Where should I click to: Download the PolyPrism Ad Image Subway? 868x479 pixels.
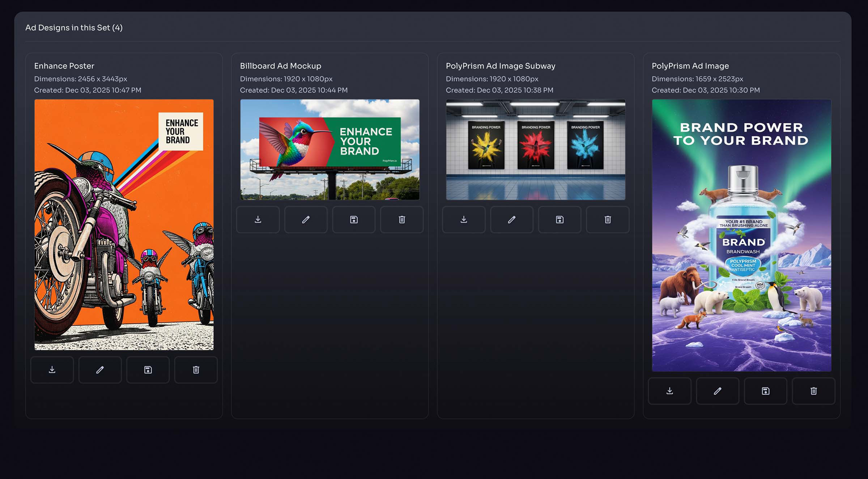pos(464,219)
